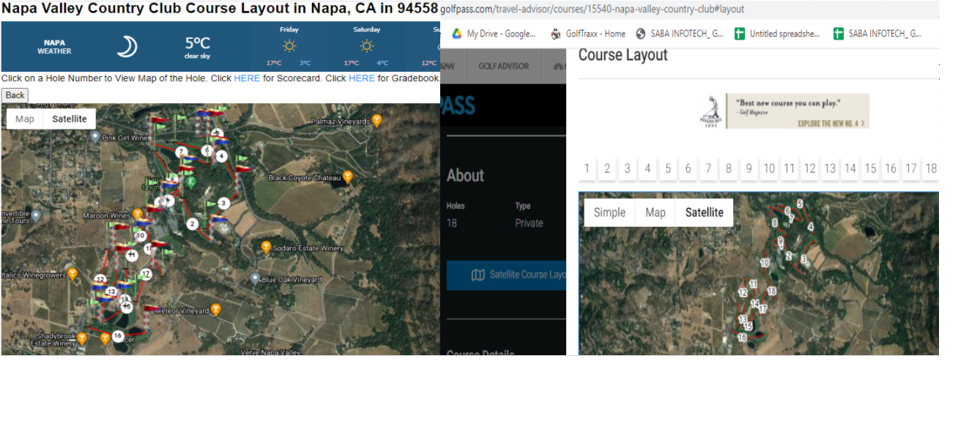This screenshot has width=980, height=435.
Task: Click the Private course type value
Action: click(529, 223)
